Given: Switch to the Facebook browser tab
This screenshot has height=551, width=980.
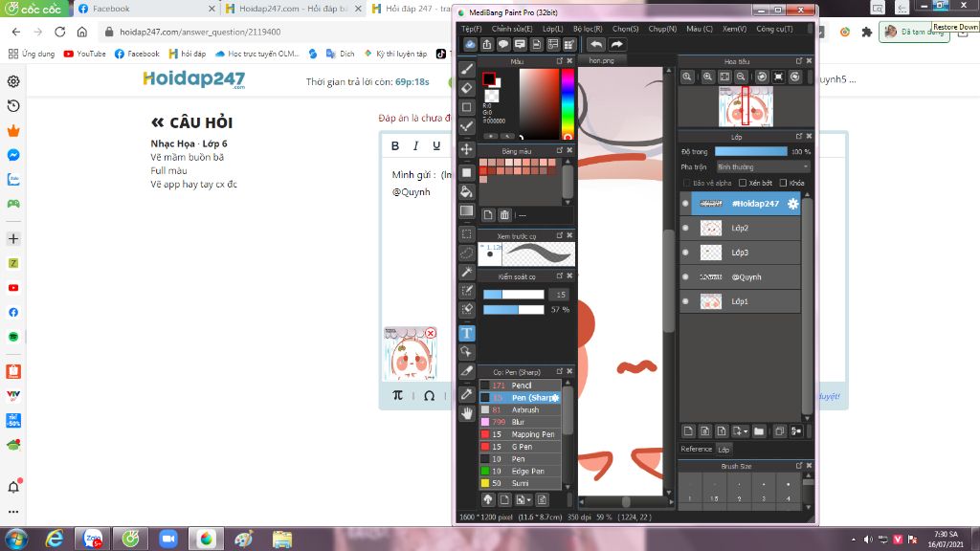Looking at the screenshot, I should click(146, 9).
